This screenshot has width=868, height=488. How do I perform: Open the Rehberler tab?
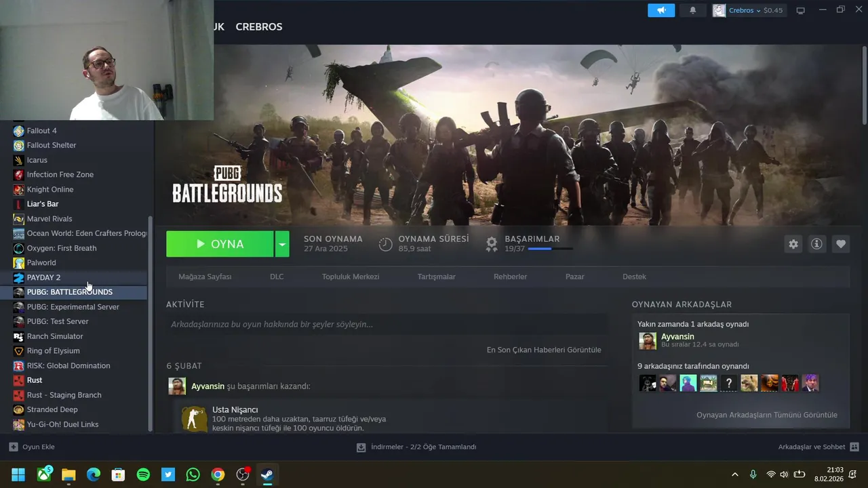511,277
